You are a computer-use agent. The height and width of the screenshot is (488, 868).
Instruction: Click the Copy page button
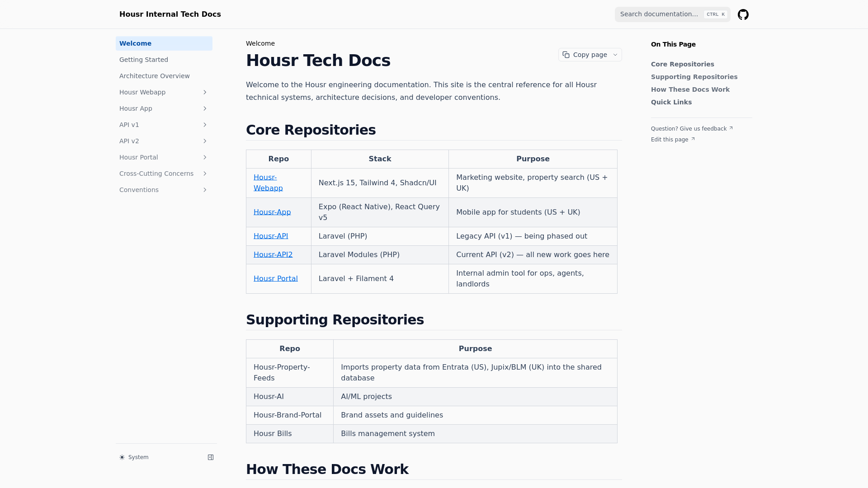590,55
